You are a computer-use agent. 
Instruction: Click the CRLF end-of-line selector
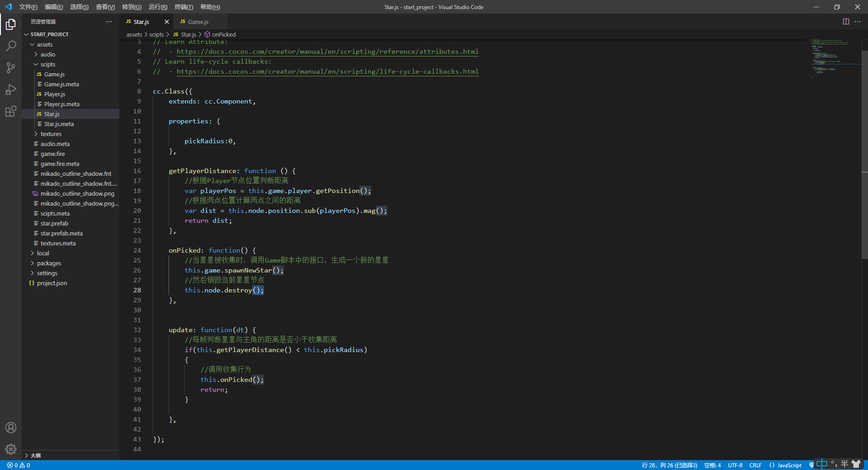click(755, 465)
